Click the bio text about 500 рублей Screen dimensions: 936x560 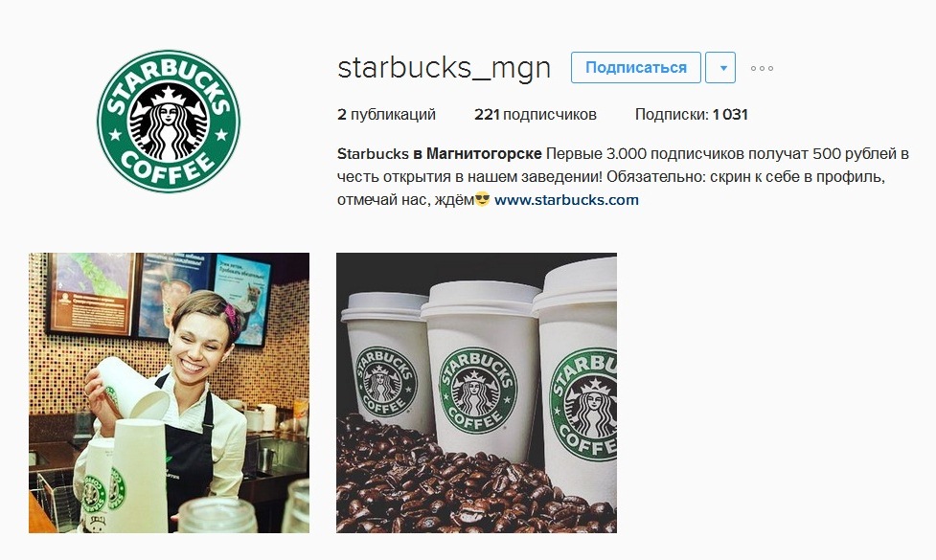tap(623, 176)
